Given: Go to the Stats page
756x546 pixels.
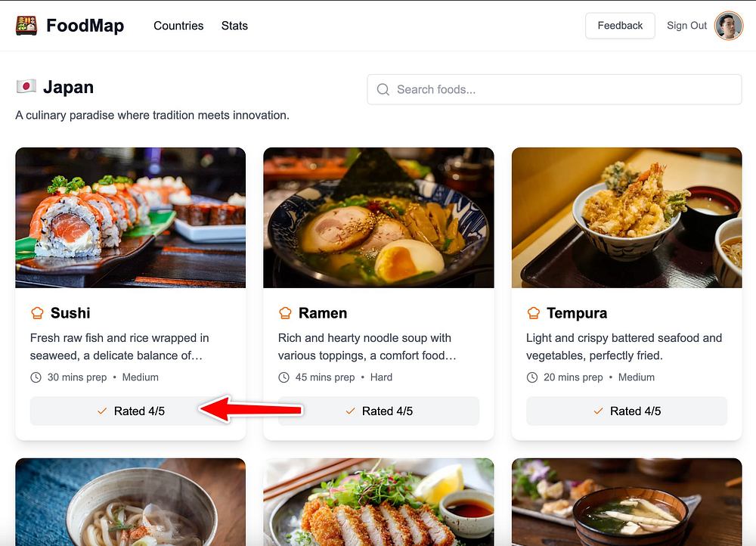Looking at the screenshot, I should point(234,26).
